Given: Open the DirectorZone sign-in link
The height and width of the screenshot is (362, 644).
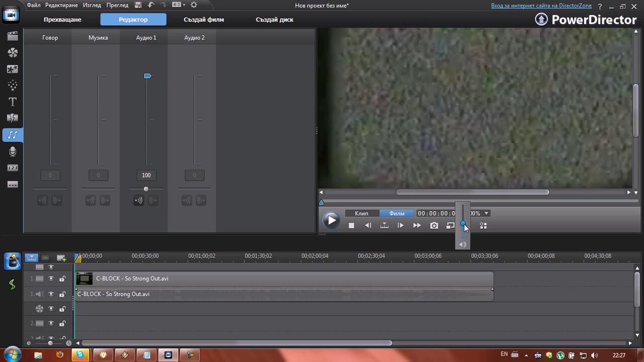Looking at the screenshot, I should pyautogui.click(x=541, y=6).
